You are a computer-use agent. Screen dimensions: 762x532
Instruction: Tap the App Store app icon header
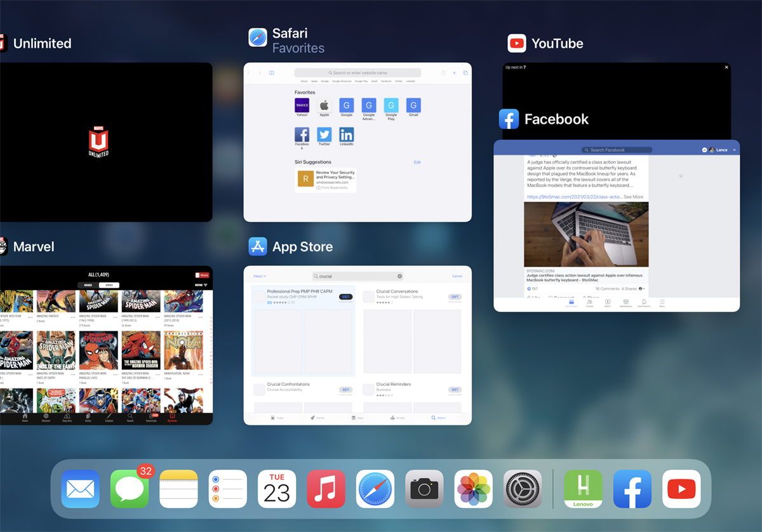[258, 246]
